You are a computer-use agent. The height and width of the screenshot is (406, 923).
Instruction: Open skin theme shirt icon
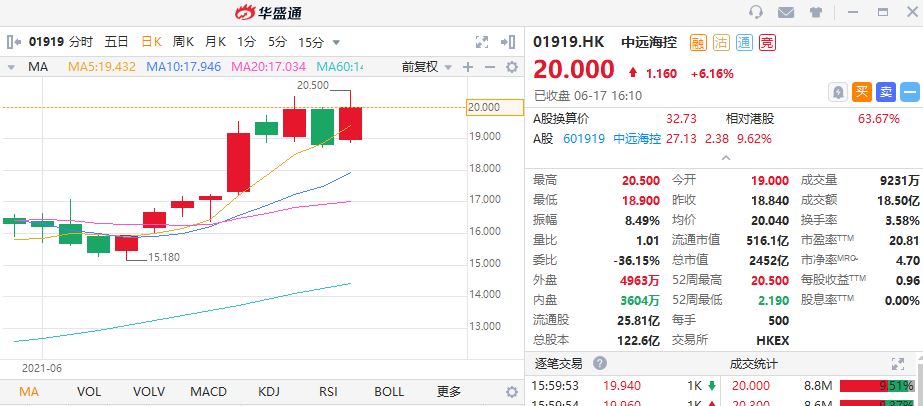click(x=815, y=12)
